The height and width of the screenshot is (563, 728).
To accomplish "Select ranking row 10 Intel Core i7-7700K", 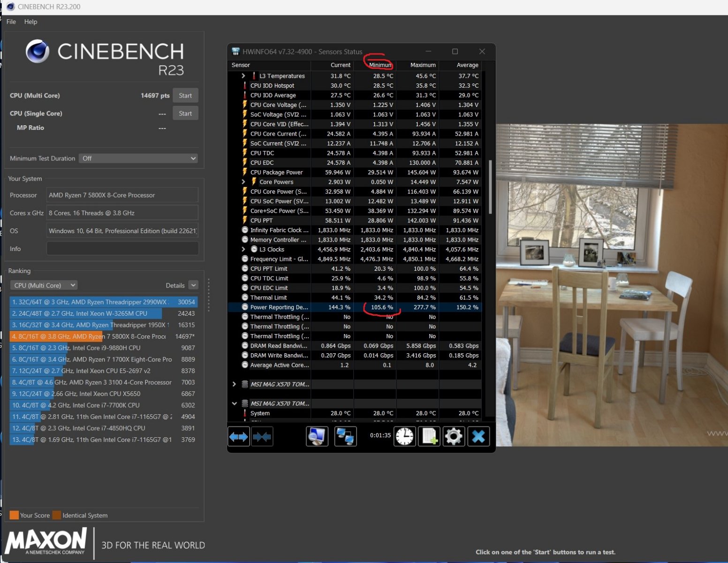I will click(104, 405).
